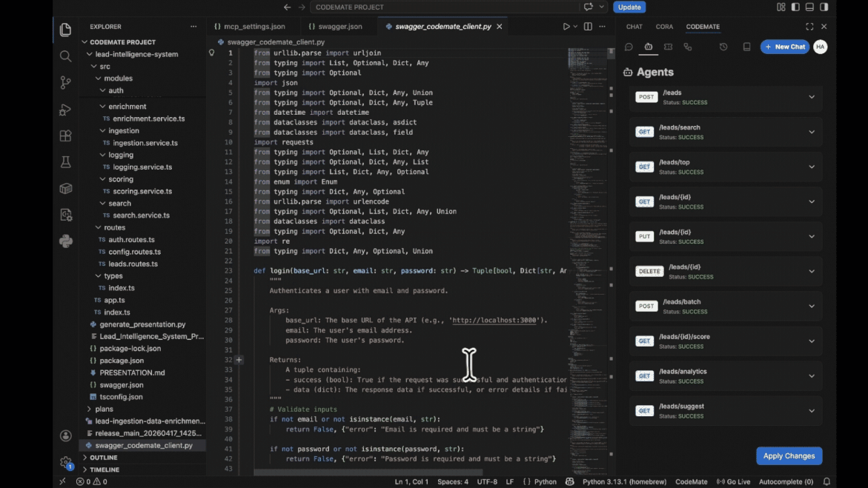Screen dimensions: 868x488
Task: Toggle the bottom panel visibility
Action: tap(810, 7)
